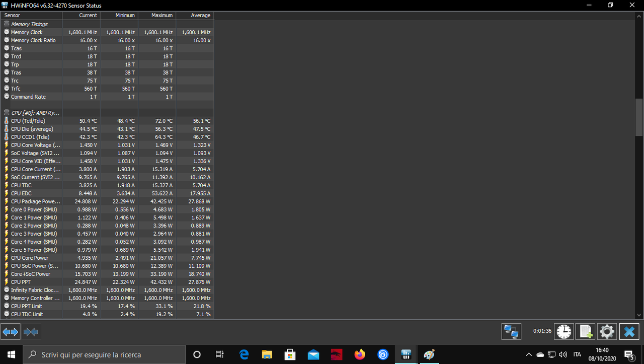
Task: Reset the timer with the clock button
Action: pyautogui.click(x=564, y=331)
